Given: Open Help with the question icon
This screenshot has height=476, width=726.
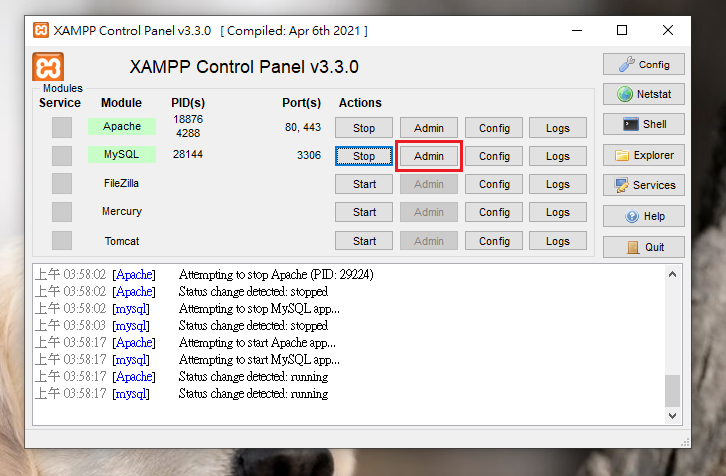Looking at the screenshot, I should [x=644, y=216].
